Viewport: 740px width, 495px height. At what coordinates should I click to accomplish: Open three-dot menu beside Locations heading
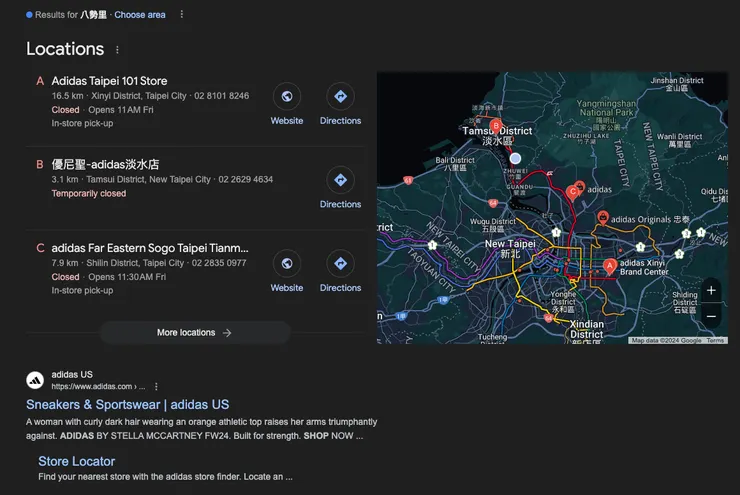pos(117,50)
